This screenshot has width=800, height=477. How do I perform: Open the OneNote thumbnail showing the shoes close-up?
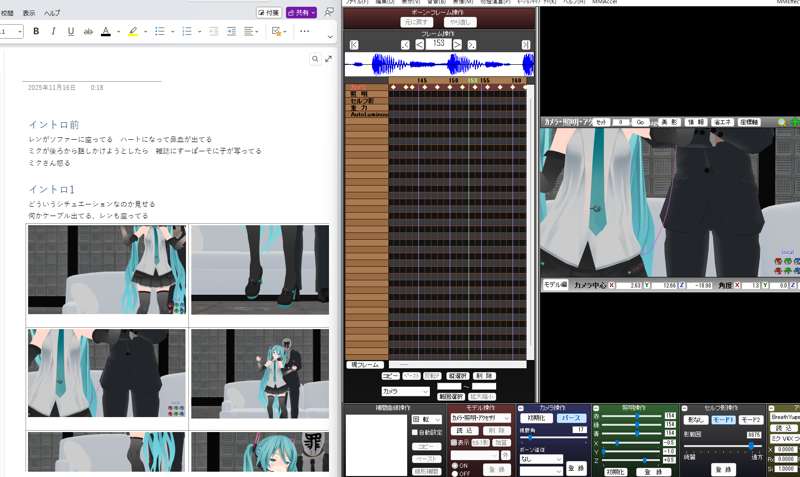point(260,269)
